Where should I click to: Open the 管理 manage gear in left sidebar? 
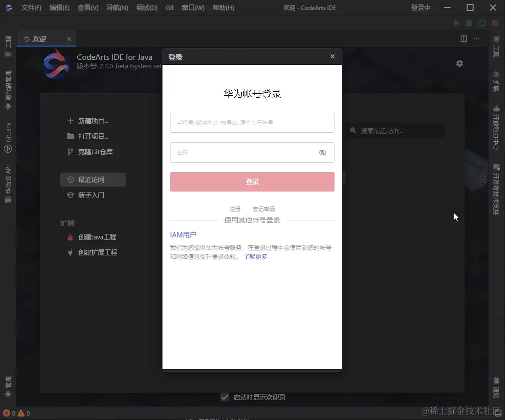pyautogui.click(x=8, y=387)
